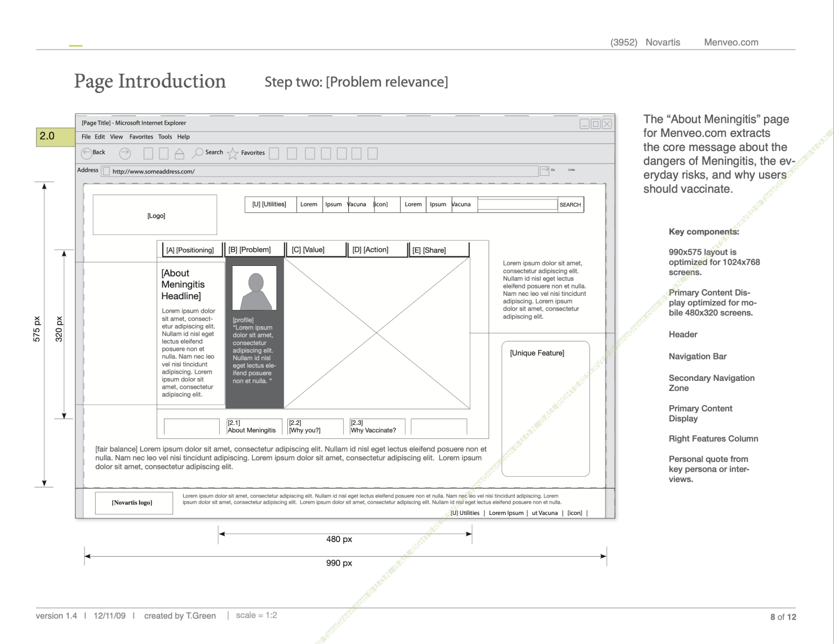Viewport: 834px width, 644px height.
Task: Click the footer Lorem Ipsum link
Action: coord(506,513)
